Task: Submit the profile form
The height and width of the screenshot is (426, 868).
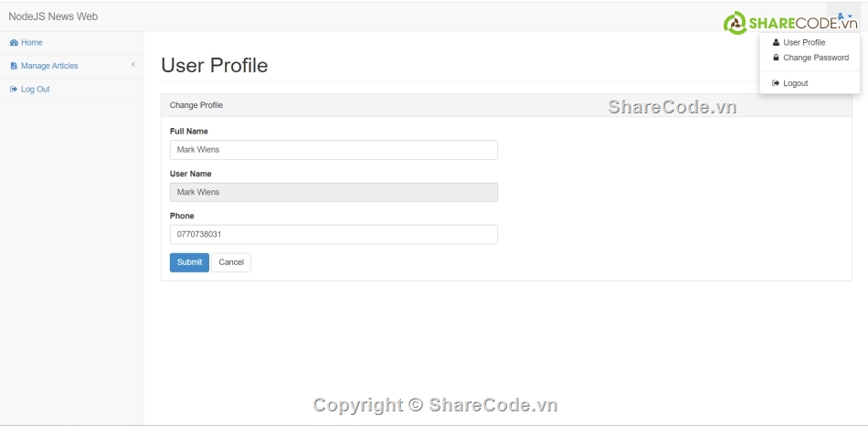Action: (189, 262)
